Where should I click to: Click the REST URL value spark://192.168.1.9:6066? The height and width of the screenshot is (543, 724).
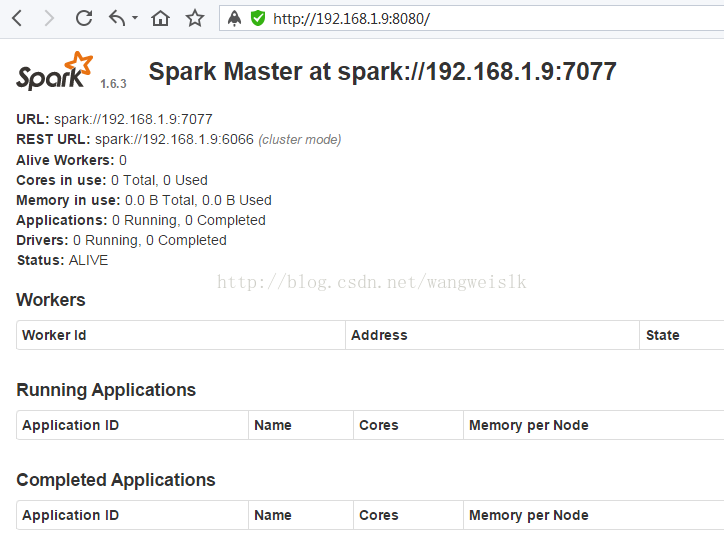(174, 139)
